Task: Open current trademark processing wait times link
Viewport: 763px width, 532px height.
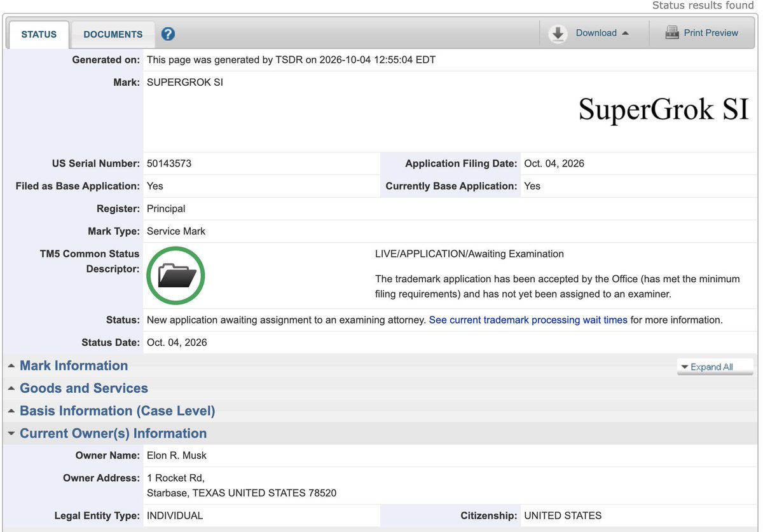Action: point(528,320)
